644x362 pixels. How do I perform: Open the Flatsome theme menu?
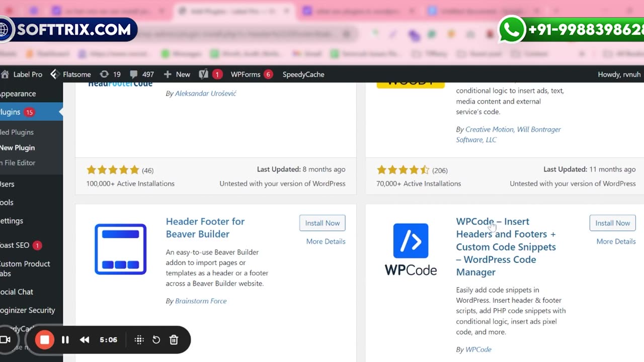(x=70, y=74)
